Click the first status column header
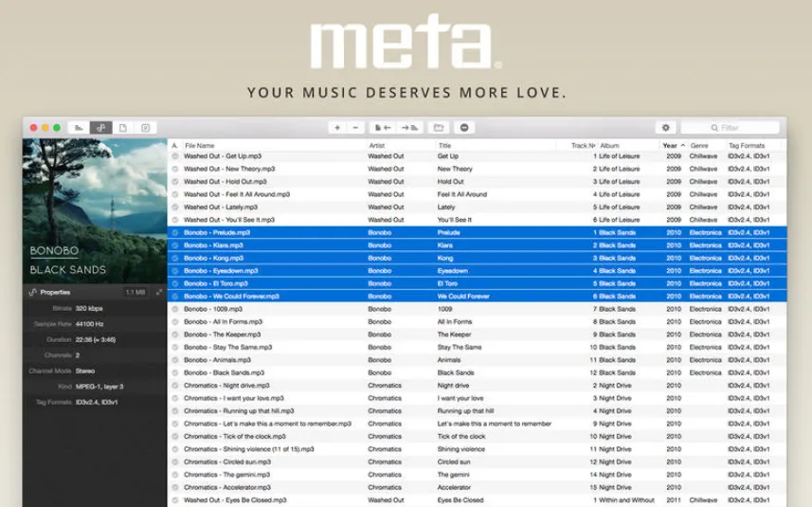The width and height of the screenshot is (812, 507). click(x=175, y=146)
